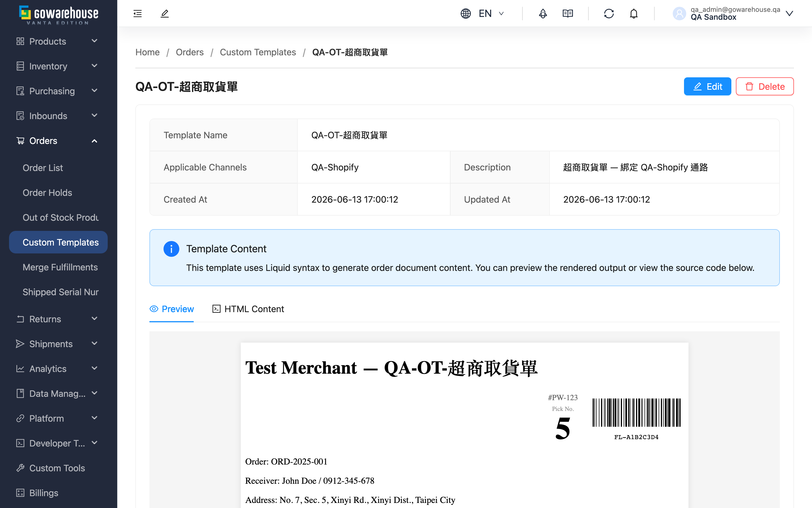The image size is (812, 508).
Task: Click QA-Shopify channel value
Action: 335,167
